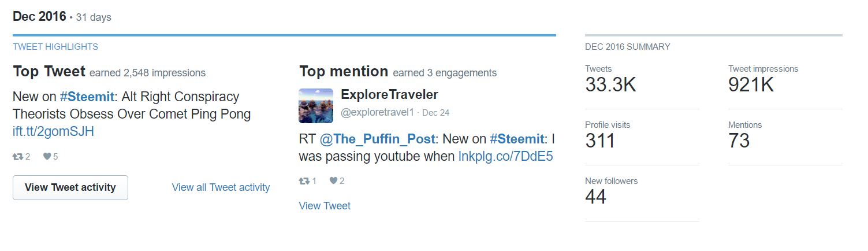
Task: Open View all Tweet activity link
Action: (221, 187)
